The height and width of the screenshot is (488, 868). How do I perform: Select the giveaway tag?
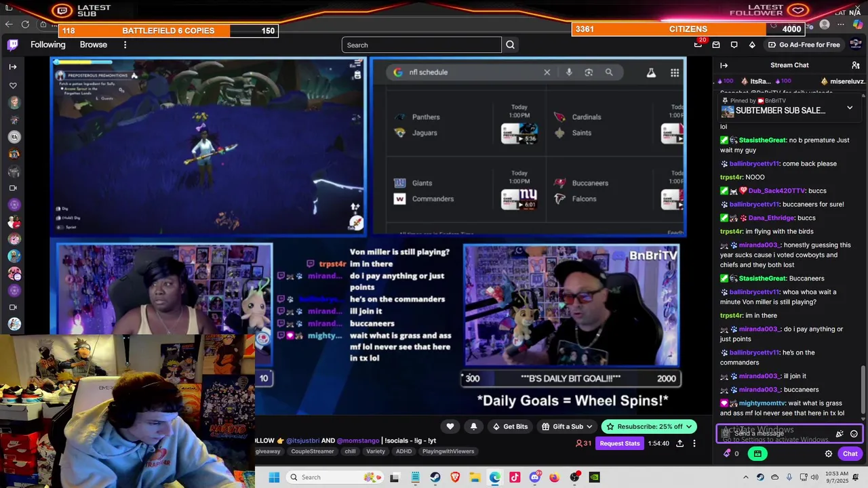point(268,451)
